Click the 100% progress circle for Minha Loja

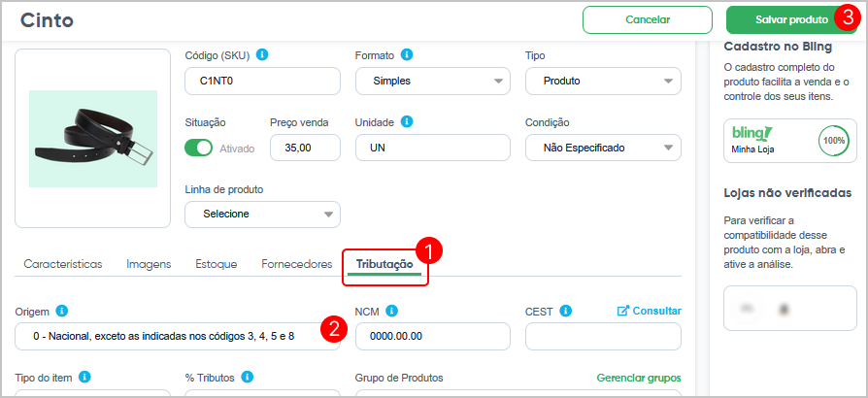833,141
